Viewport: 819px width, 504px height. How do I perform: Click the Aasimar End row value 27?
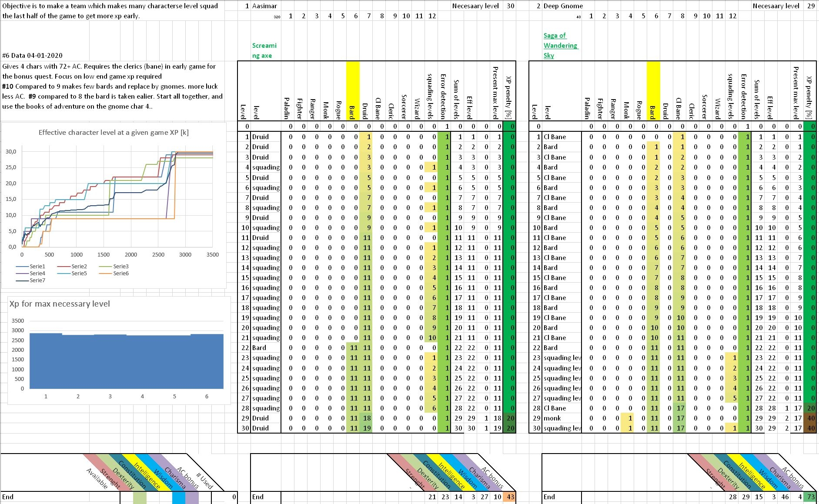(x=484, y=497)
